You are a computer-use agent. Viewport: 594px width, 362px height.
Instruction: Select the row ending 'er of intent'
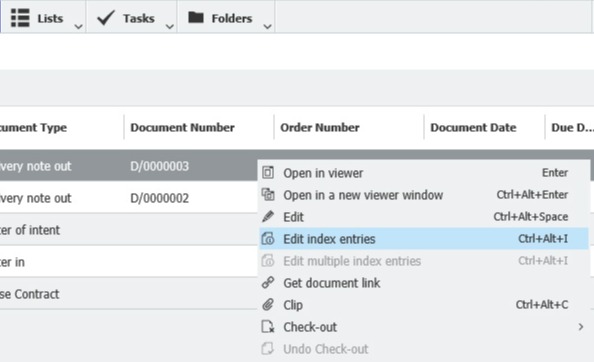pyautogui.click(x=129, y=230)
